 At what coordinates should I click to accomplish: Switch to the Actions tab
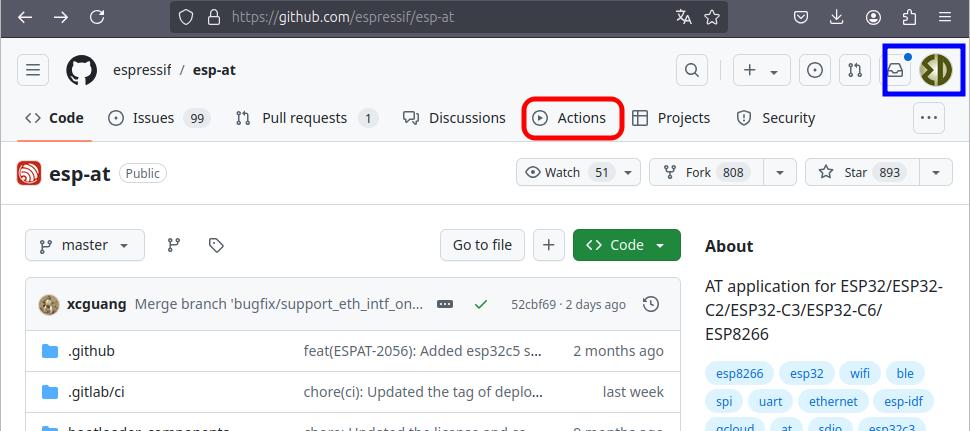[573, 118]
